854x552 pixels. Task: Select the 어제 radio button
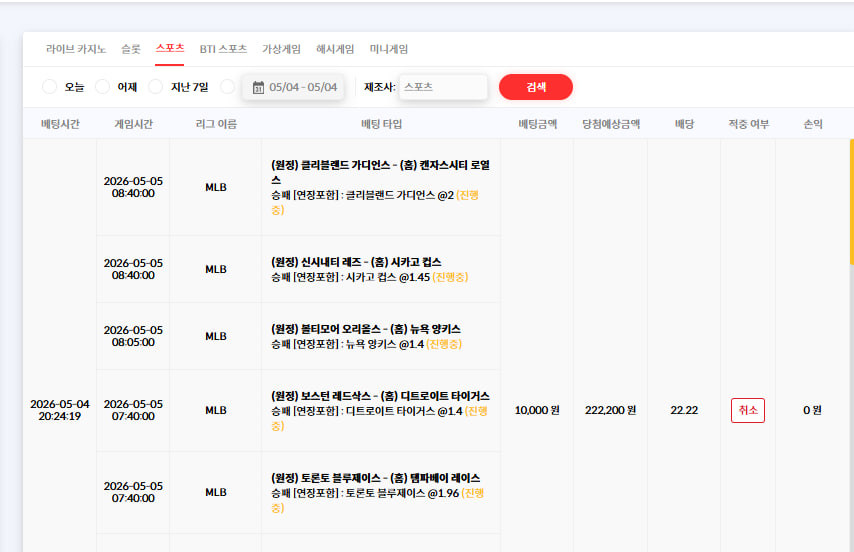pos(102,87)
